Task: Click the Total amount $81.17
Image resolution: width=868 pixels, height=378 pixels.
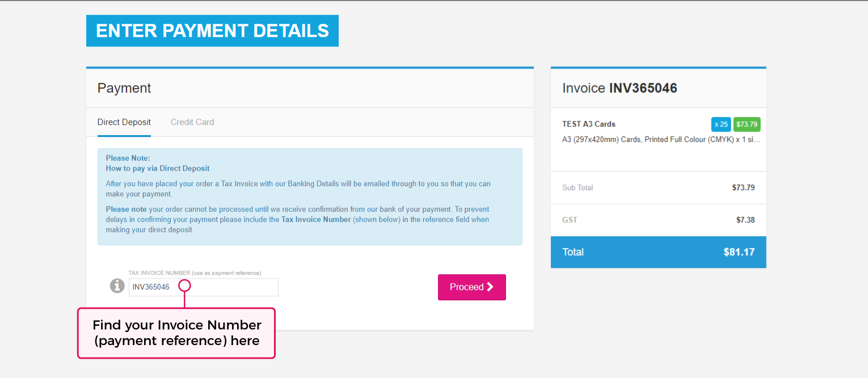Action: click(x=739, y=252)
